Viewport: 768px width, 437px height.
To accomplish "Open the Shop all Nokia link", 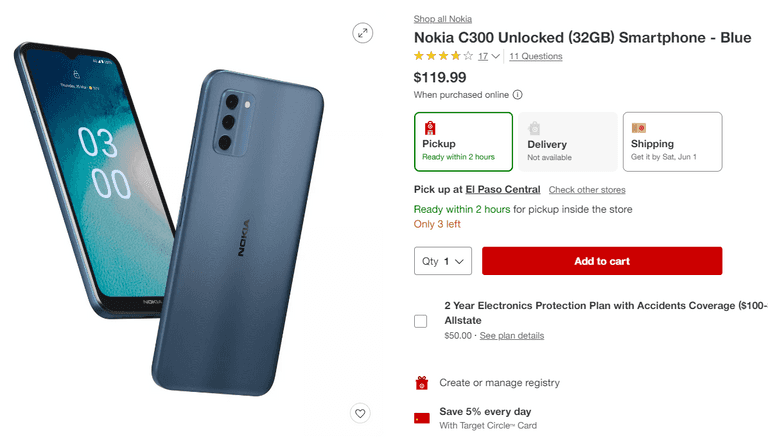I will (443, 18).
